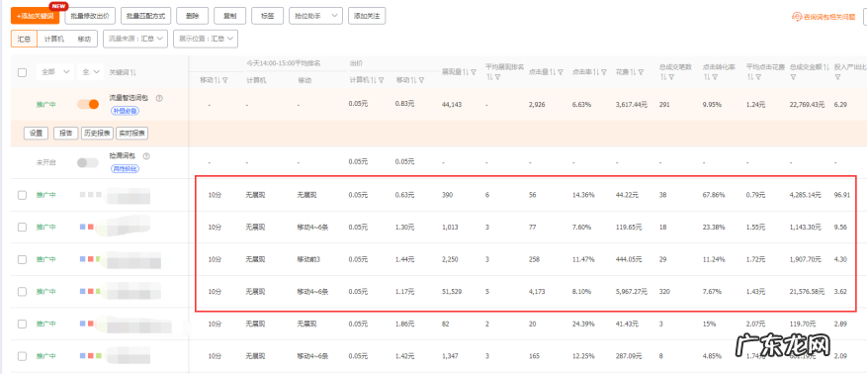Sort the quality score 移动 column
This screenshot has width=868, height=374.
coord(217,80)
